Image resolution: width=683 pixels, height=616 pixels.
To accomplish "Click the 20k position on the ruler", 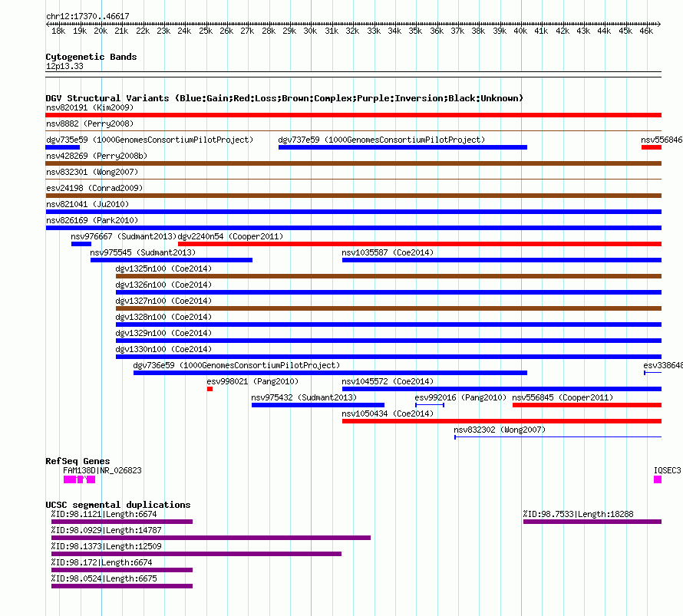I will [x=101, y=31].
